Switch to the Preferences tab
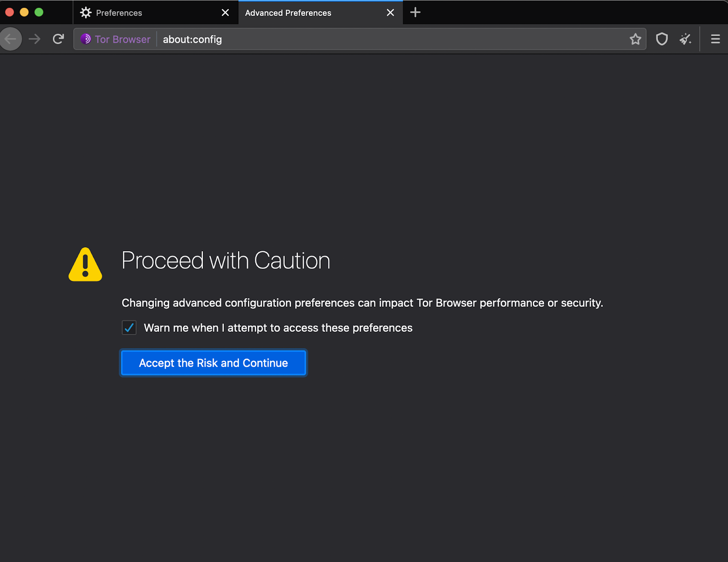The height and width of the screenshot is (562, 728). click(x=156, y=13)
